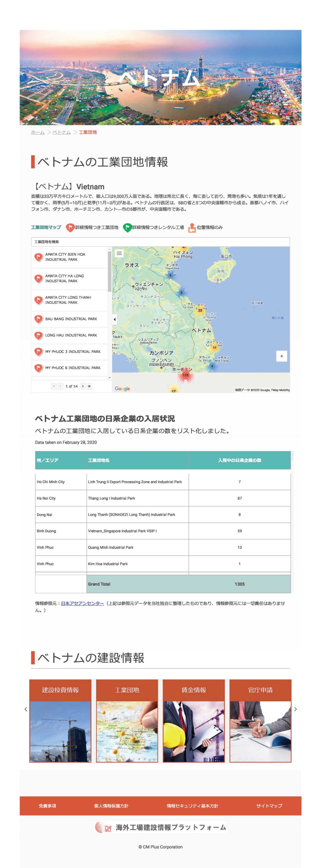Image resolution: width=321 pixels, height=868 pixels.
Task: Collapse the industrial park list with the map's arrow
Action: click(x=115, y=319)
